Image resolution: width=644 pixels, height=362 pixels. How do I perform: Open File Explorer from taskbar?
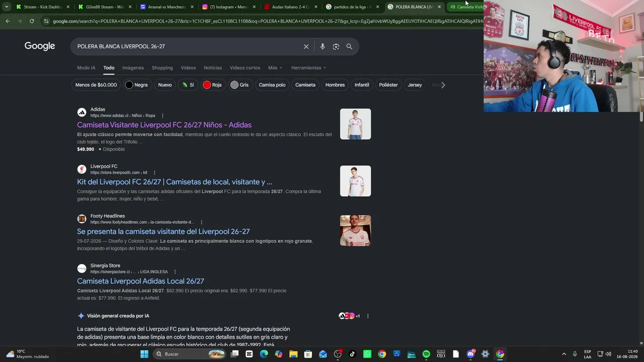[x=293, y=354]
